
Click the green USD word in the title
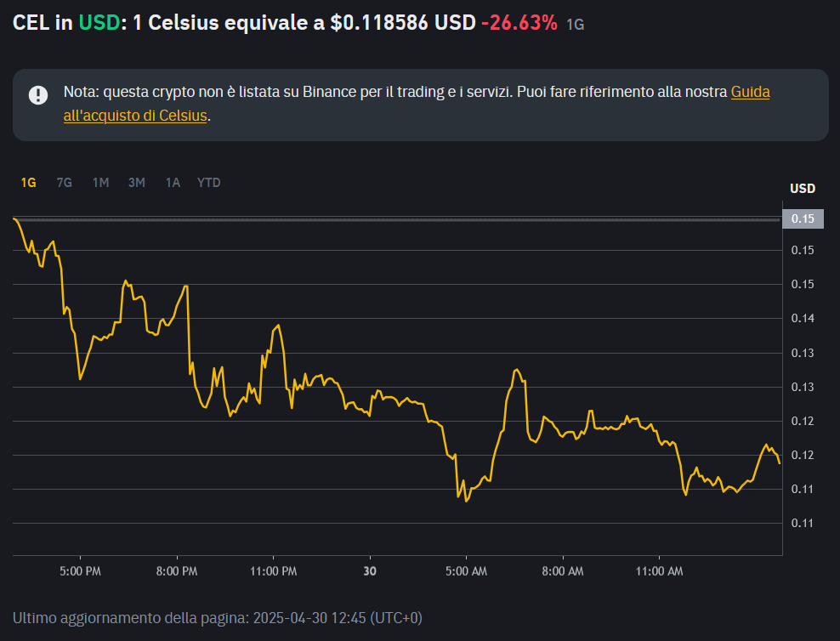pos(99,22)
